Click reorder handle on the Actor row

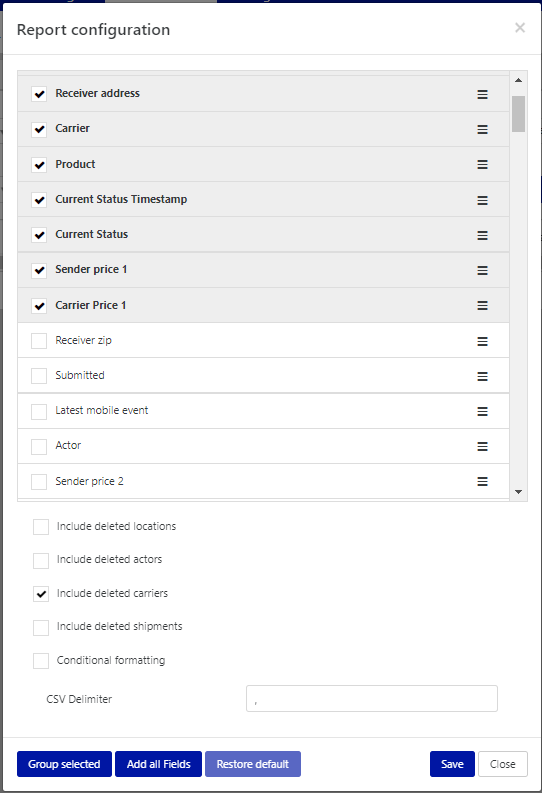(x=482, y=446)
